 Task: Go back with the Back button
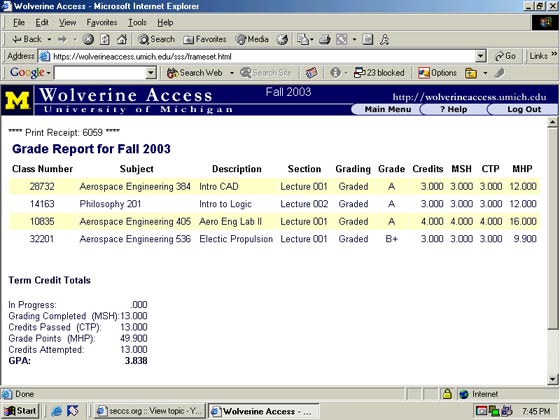click(x=26, y=39)
